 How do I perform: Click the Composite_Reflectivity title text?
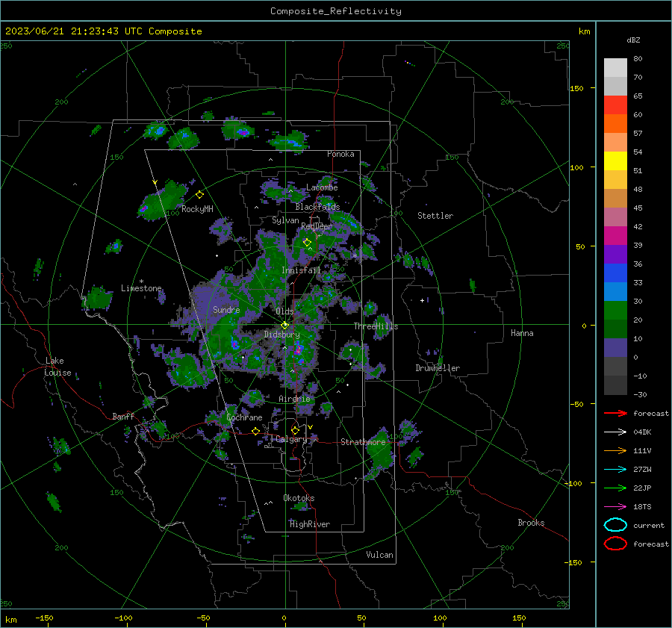click(336, 11)
